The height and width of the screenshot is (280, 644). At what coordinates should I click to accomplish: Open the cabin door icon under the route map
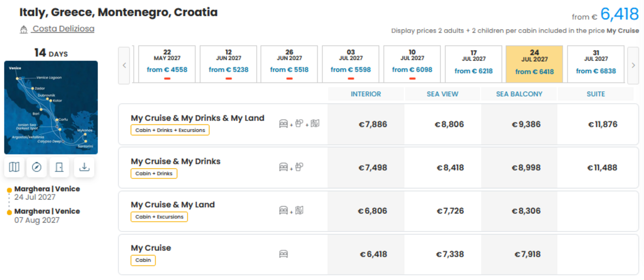coord(60,167)
